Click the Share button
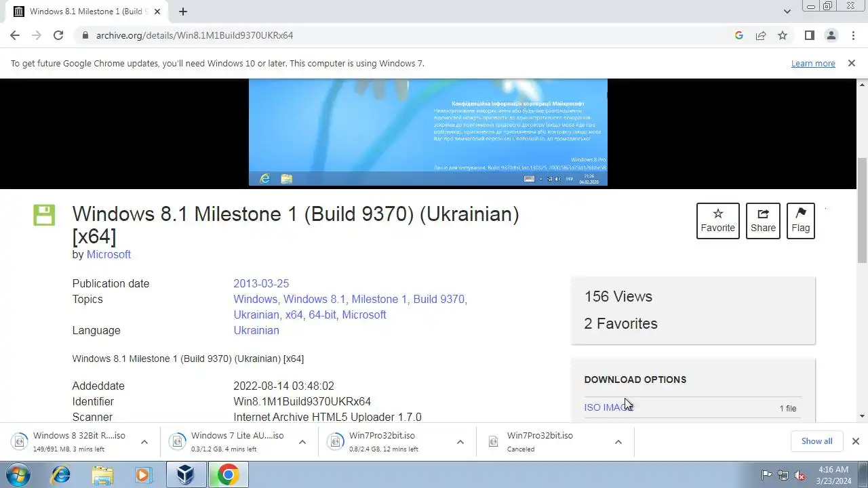 [x=763, y=220]
